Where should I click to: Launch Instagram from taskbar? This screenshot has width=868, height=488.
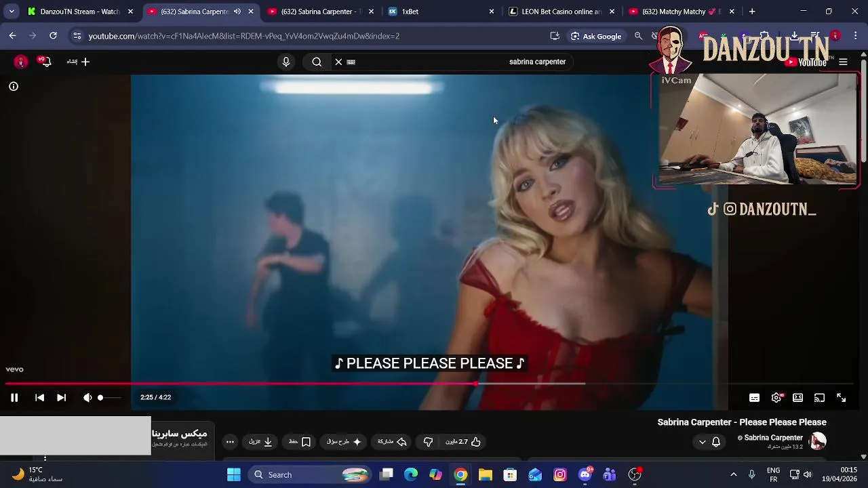(x=560, y=475)
